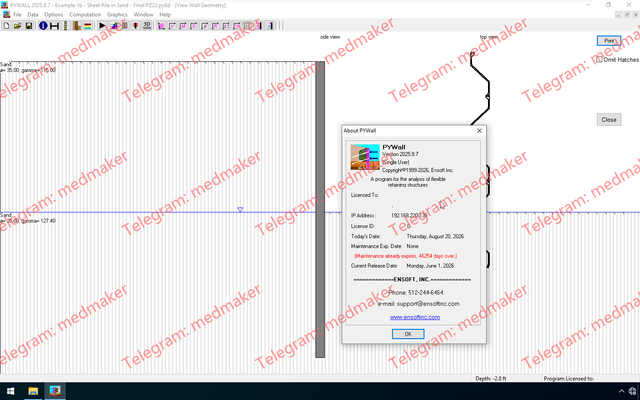The height and width of the screenshot is (400, 640).
Task: Click the brown soil profile toolbar icon
Action: (x=77, y=26)
